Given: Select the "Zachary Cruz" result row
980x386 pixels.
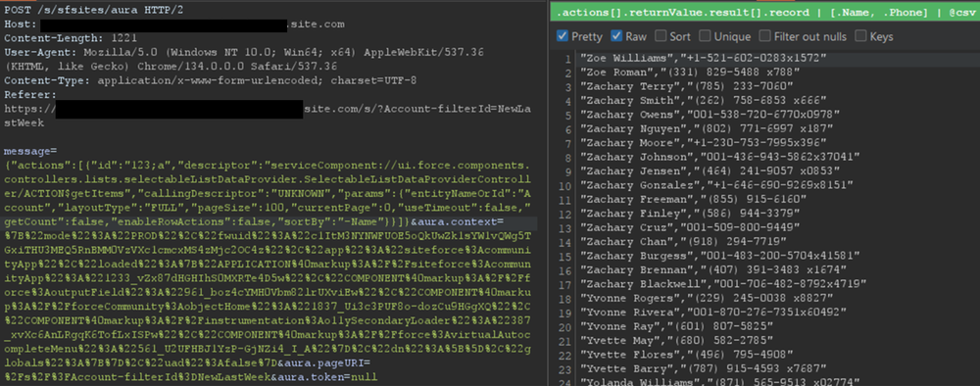Looking at the screenshot, I should (689, 227).
